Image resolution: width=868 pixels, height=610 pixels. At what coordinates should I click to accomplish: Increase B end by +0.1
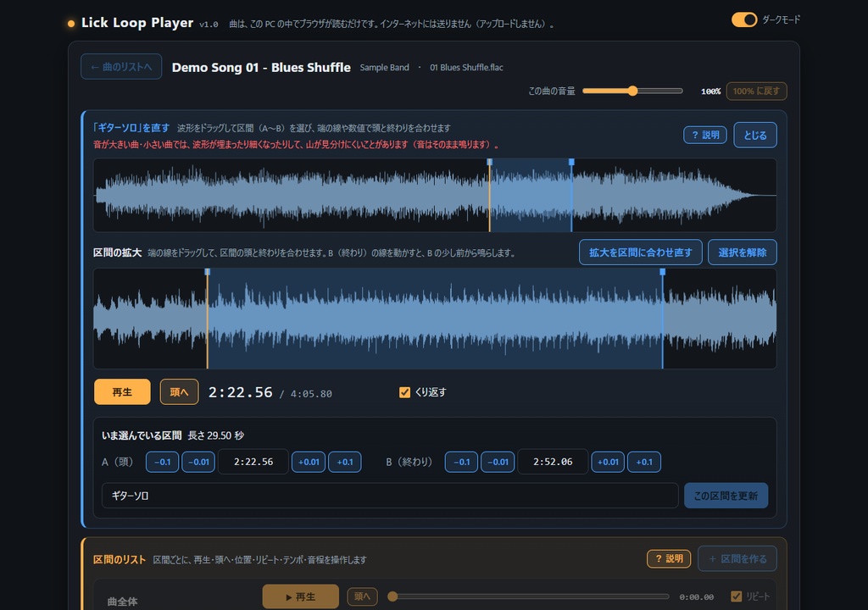pyautogui.click(x=644, y=462)
